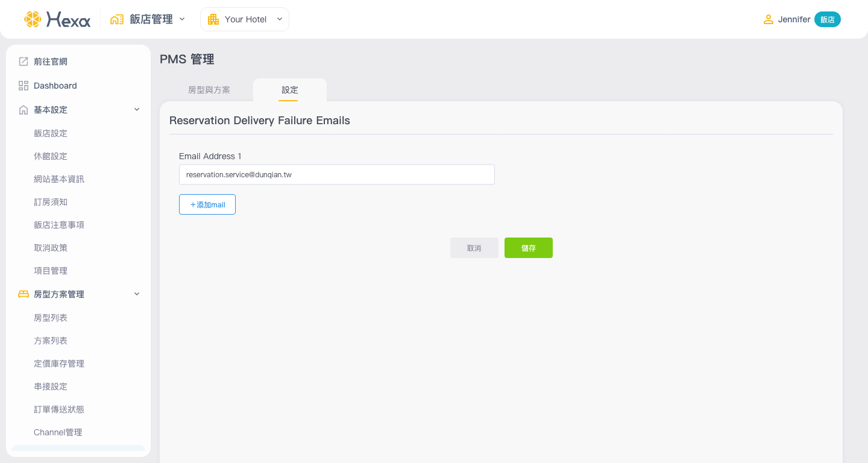Screen dimensions: 868x463
Task: Open 訂單傳送狀態 in the sidebar
Action: tap(59, 409)
